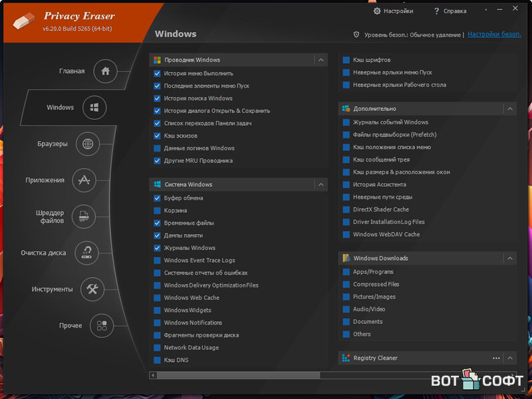This screenshot has height=399, width=532.
Task: Click the Настройки безоп. link
Action: click(x=493, y=35)
